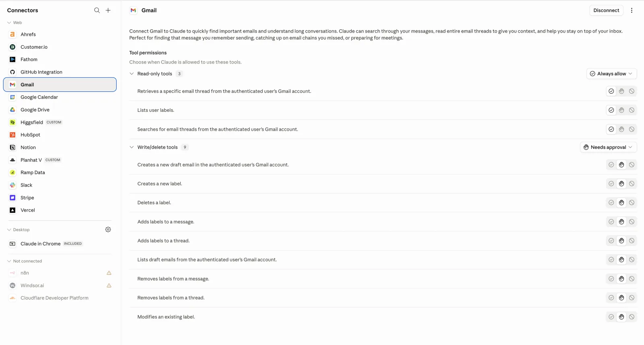Open the three-dot more options menu
This screenshot has width=644, height=345.
pyautogui.click(x=632, y=10)
